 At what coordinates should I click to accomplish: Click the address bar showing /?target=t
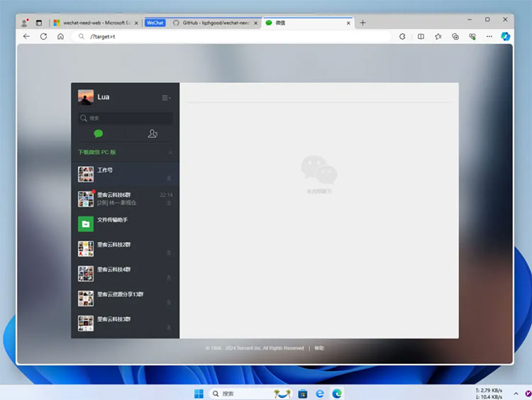pos(231,36)
